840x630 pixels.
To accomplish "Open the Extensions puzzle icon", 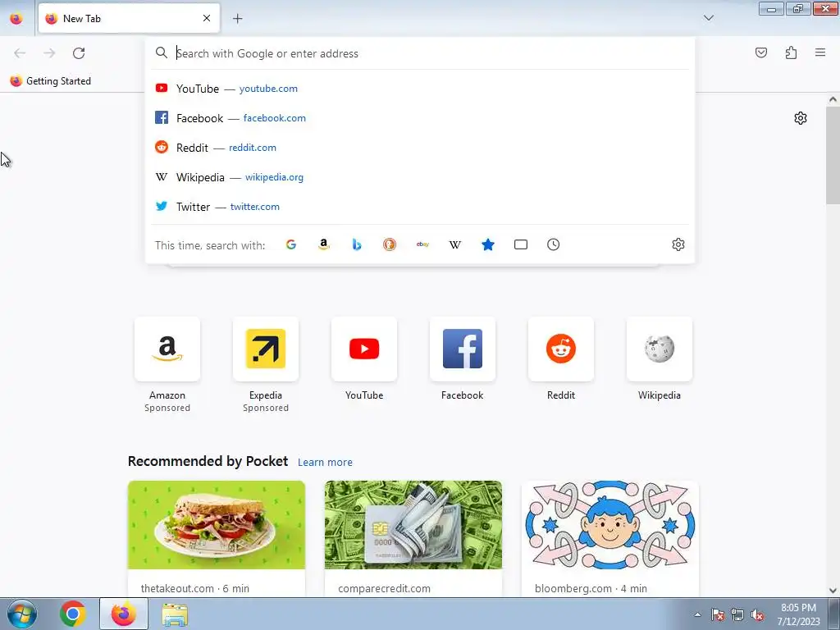I will (792, 52).
